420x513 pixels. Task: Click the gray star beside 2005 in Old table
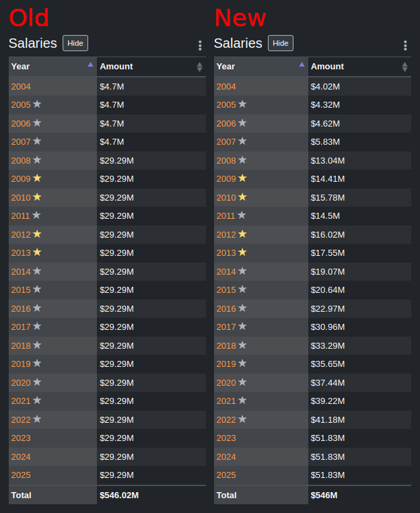[37, 104]
